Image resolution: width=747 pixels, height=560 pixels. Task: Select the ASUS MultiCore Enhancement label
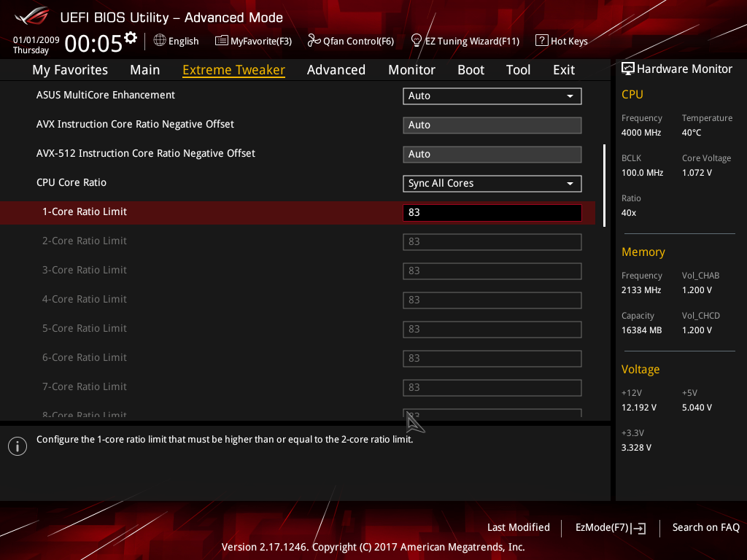tap(106, 96)
